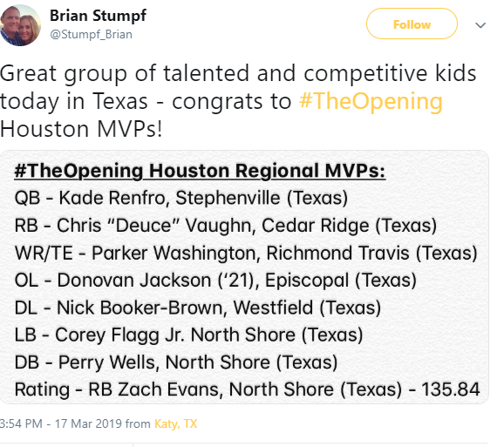The width and height of the screenshot is (504, 447).
Task: Open the @Stumpf_Brian handle link
Action: point(91,34)
